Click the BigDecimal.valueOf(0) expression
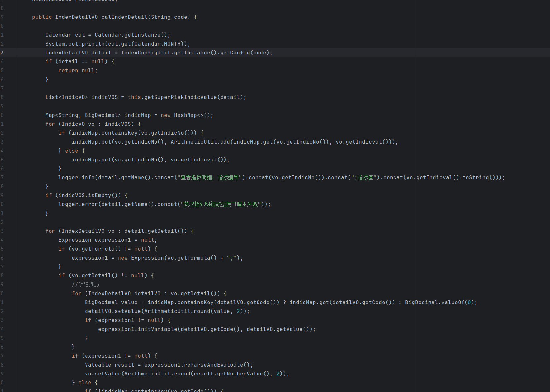The image size is (550, 392). click(439, 302)
